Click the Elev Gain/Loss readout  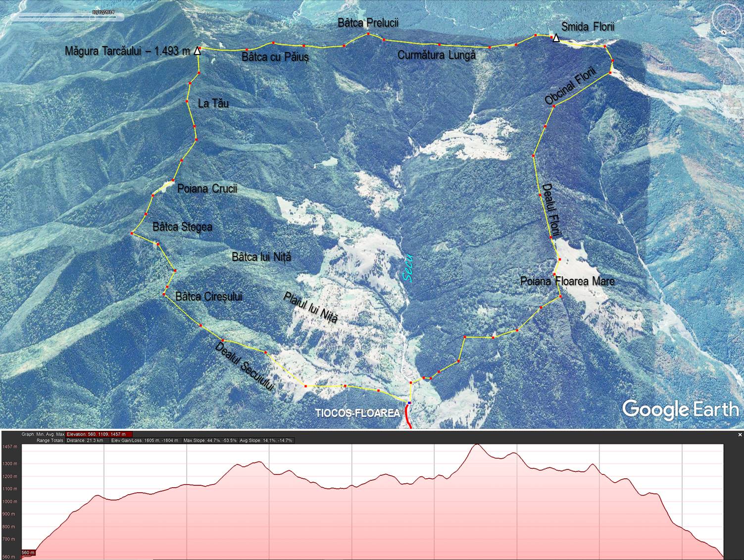145,440
